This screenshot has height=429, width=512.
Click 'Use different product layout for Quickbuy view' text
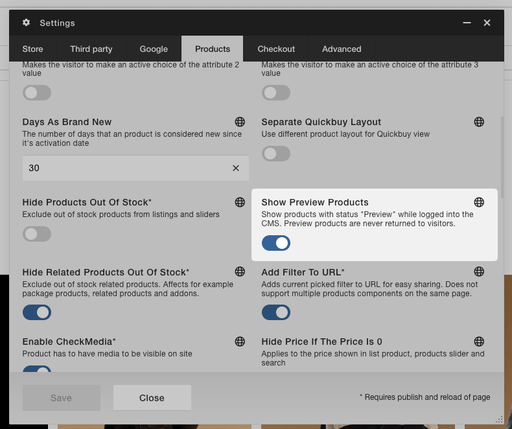tap(345, 134)
